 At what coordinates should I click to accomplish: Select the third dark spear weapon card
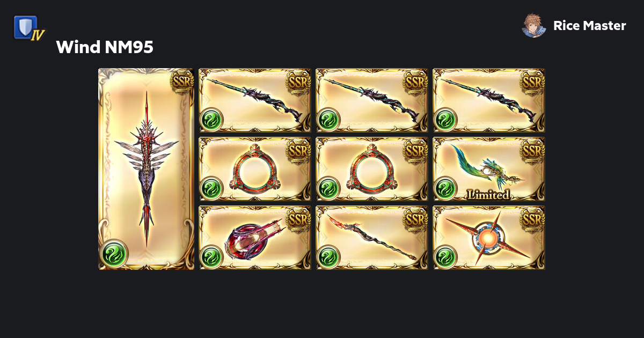click(x=489, y=100)
